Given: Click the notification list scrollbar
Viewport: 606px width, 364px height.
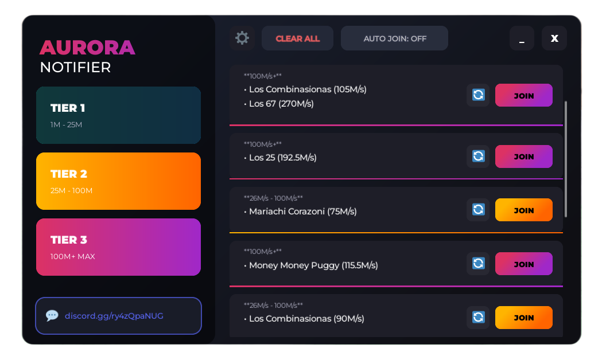Looking at the screenshot, I should tap(566, 159).
